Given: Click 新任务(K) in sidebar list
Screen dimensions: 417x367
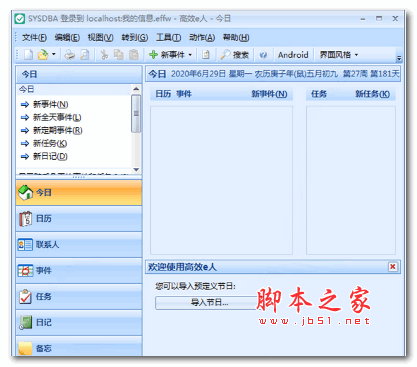Looking at the screenshot, I should [x=50, y=144].
